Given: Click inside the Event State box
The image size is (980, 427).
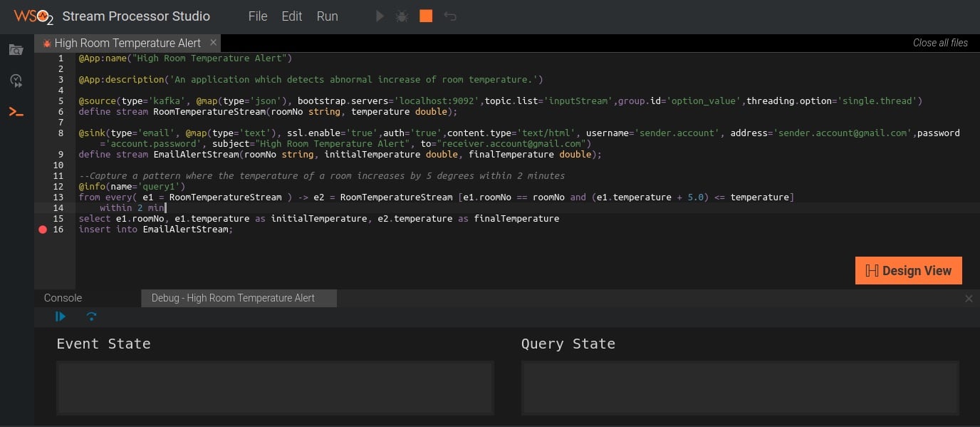Looking at the screenshot, I should [x=275, y=388].
